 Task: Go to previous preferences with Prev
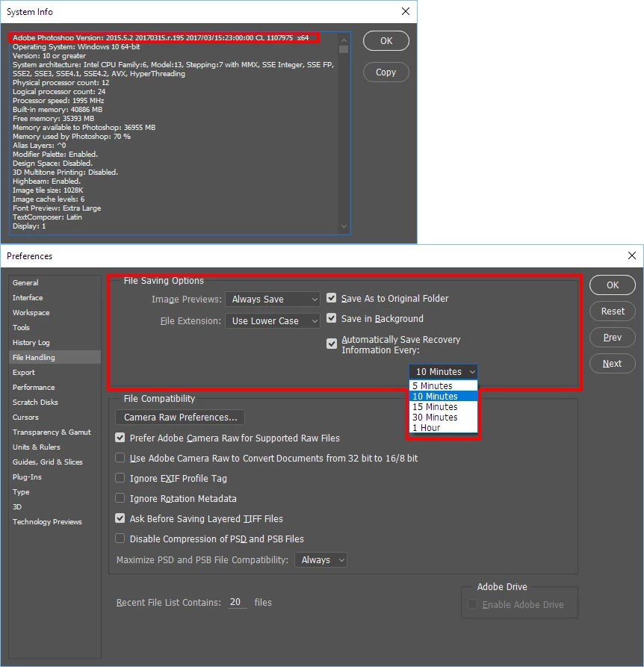point(613,338)
